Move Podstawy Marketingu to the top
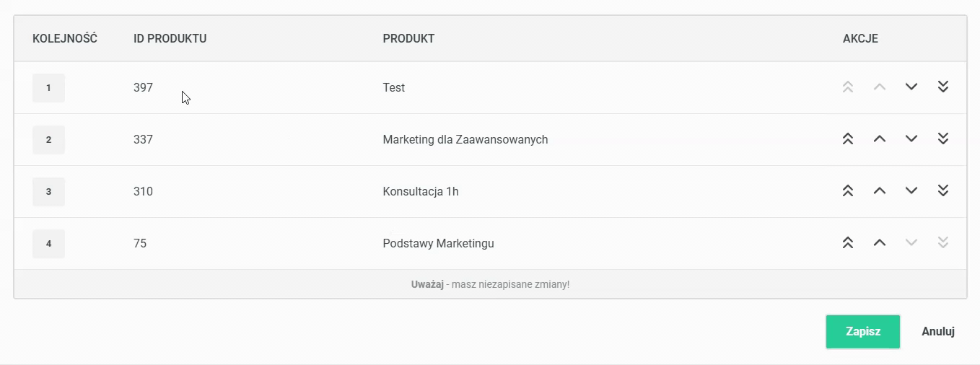This screenshot has width=980, height=365. [848, 242]
